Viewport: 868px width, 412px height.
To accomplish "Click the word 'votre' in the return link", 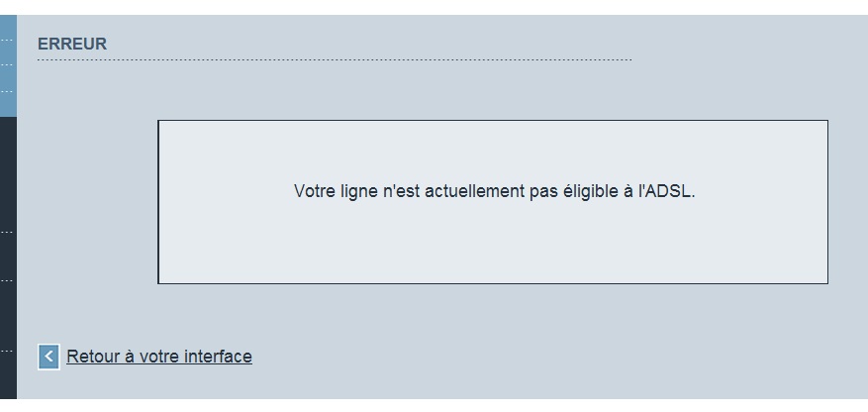I will (x=158, y=357).
